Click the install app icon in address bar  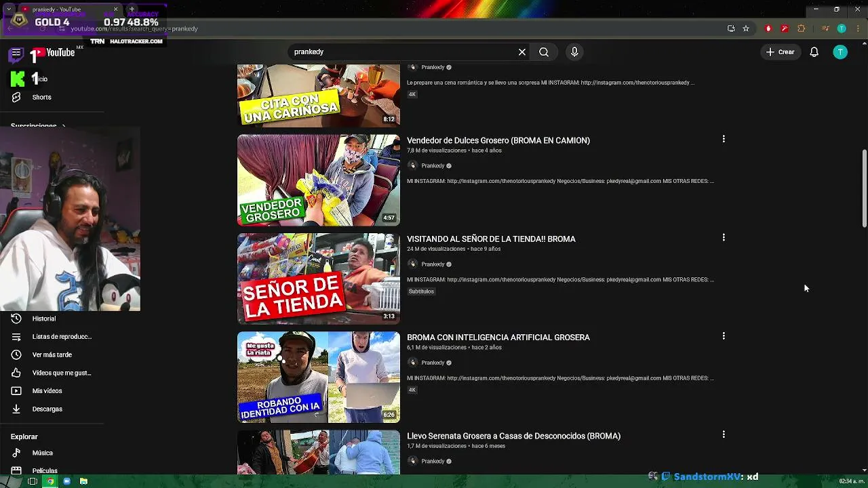(731, 28)
